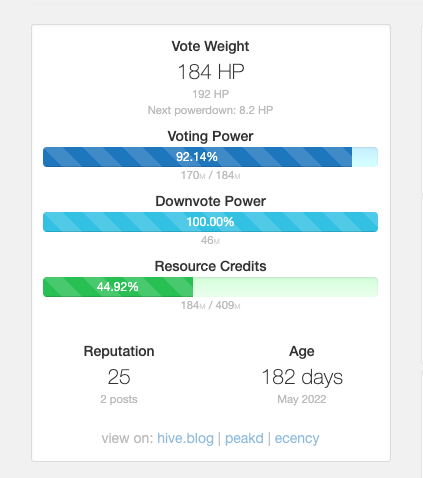This screenshot has width=423, height=478.
Task: Open the hive.blog link
Action: tap(185, 438)
